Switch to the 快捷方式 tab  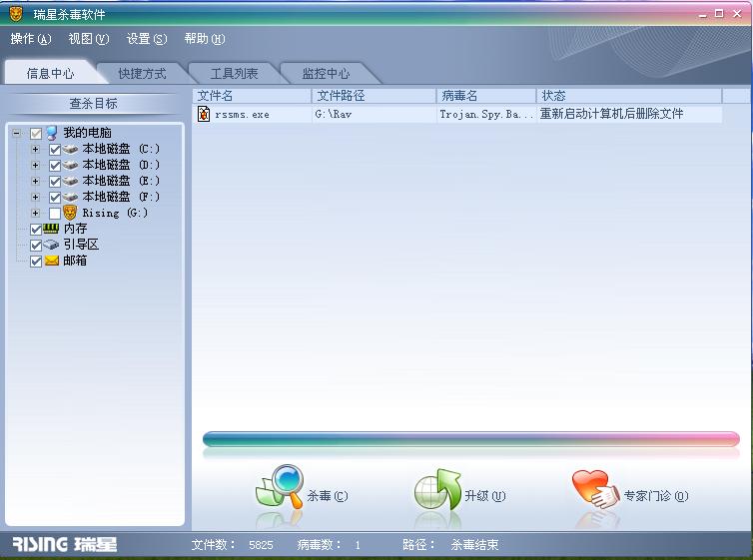(142, 74)
